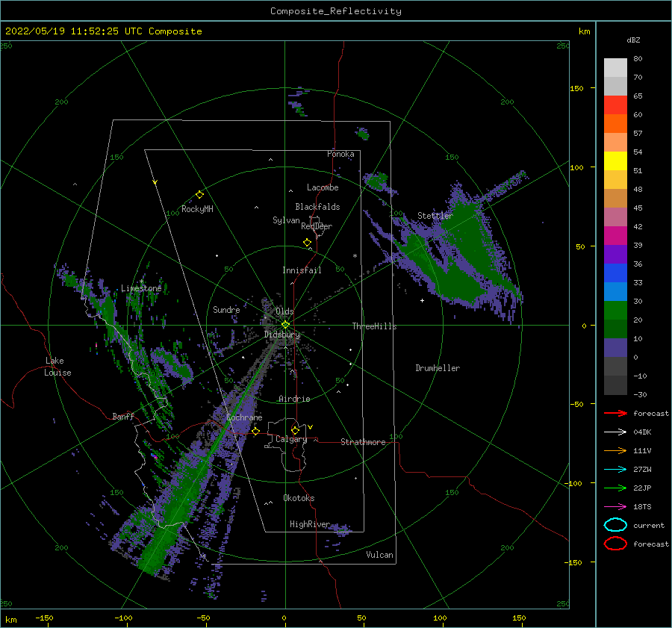Click the Airdrie city label
The height and width of the screenshot is (628, 672).
pyautogui.click(x=294, y=399)
